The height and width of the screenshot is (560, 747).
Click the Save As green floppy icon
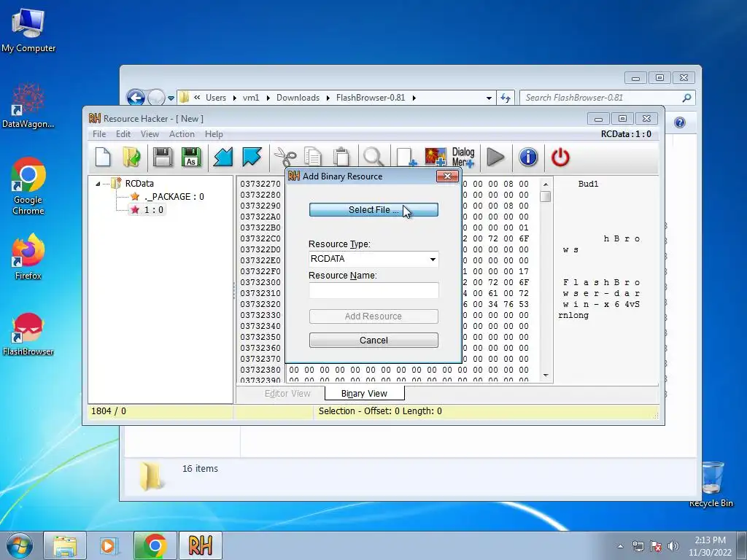coord(191,157)
